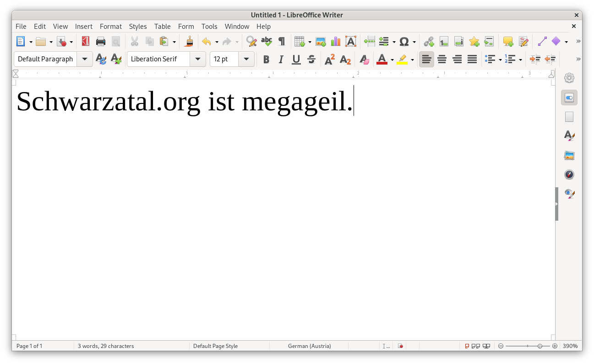Toggle formatting marks pilcrow

(282, 42)
